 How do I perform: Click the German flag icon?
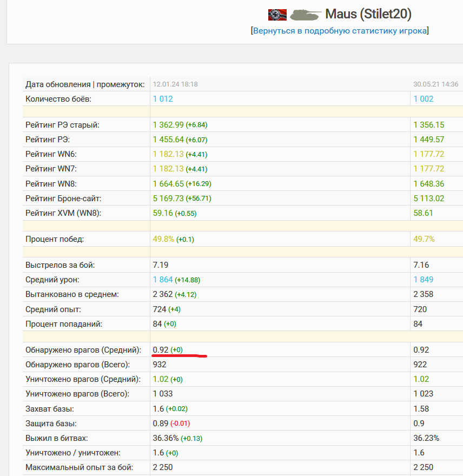pyautogui.click(x=277, y=15)
